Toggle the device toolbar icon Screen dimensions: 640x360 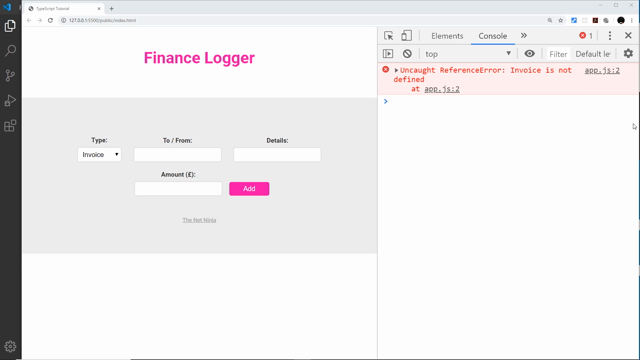point(406,36)
